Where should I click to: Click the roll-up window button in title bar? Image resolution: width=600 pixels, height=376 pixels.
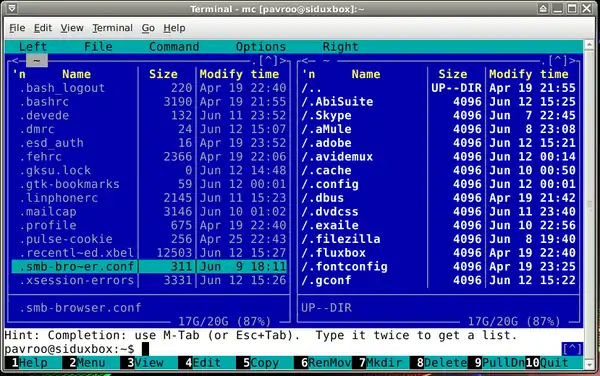tap(543, 8)
